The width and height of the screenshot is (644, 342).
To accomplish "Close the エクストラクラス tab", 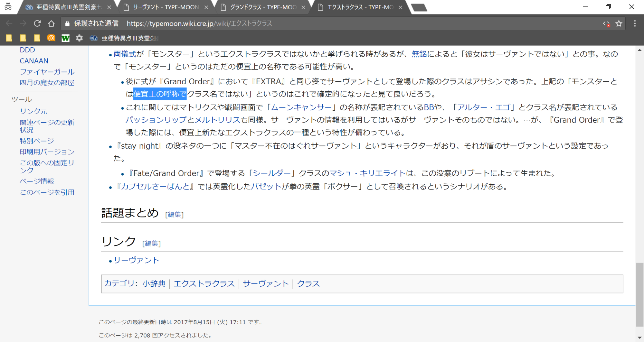I will pos(400,7).
